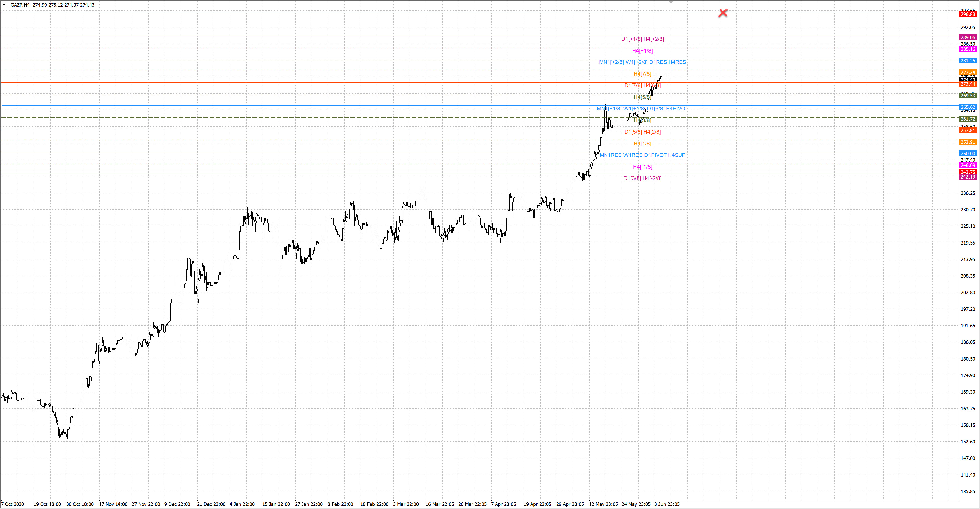The height and width of the screenshot is (509, 980).
Task: Click the MN1[+2/8] W1[+2/8] D1RES H4RES label
Action: 642,62
